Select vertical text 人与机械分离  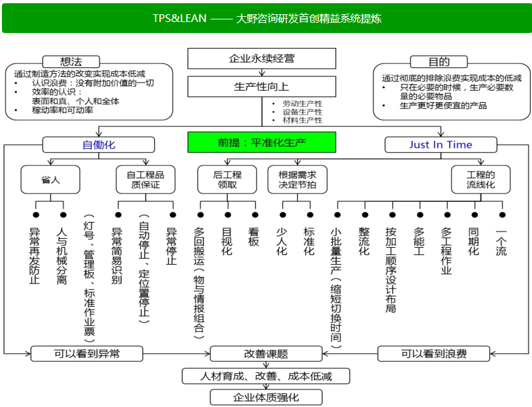(x=62, y=256)
